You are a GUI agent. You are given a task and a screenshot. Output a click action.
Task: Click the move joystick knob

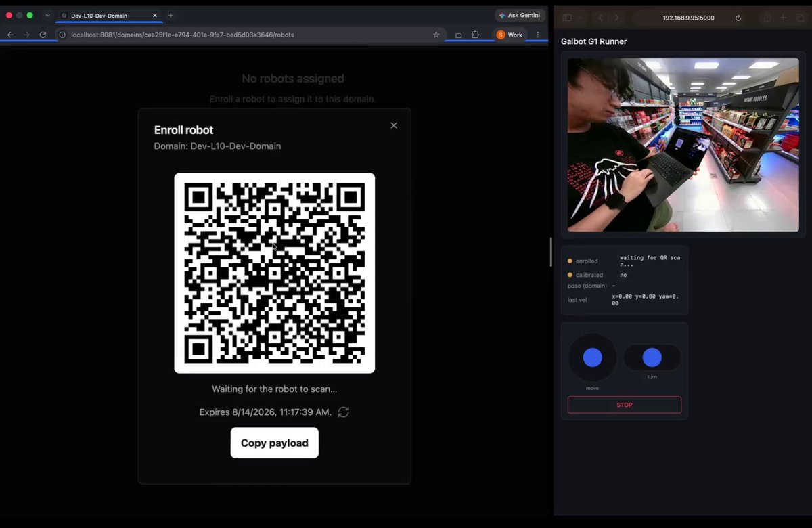click(592, 357)
